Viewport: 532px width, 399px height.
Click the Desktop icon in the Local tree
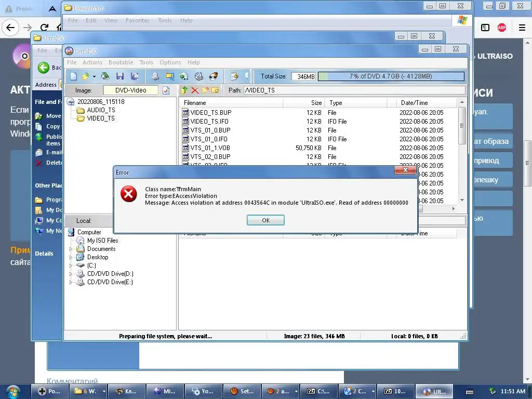(81, 257)
